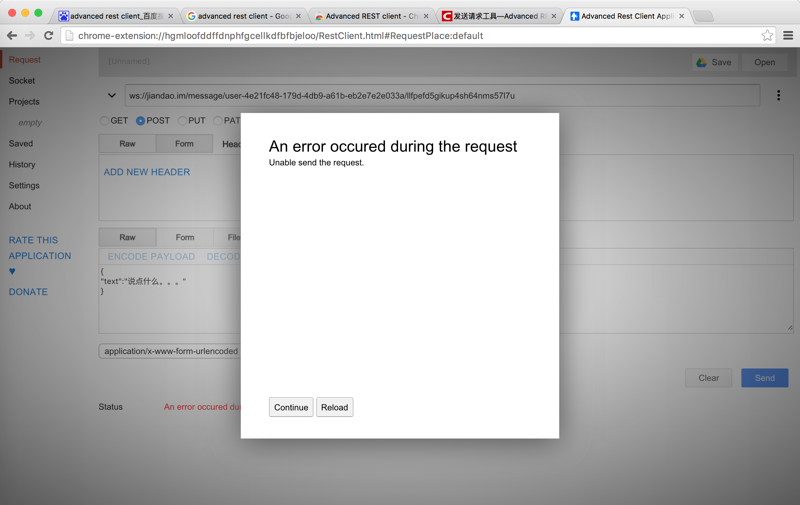Click the Google Drive icon on Save
This screenshot has height=505, width=800.
tap(702, 62)
